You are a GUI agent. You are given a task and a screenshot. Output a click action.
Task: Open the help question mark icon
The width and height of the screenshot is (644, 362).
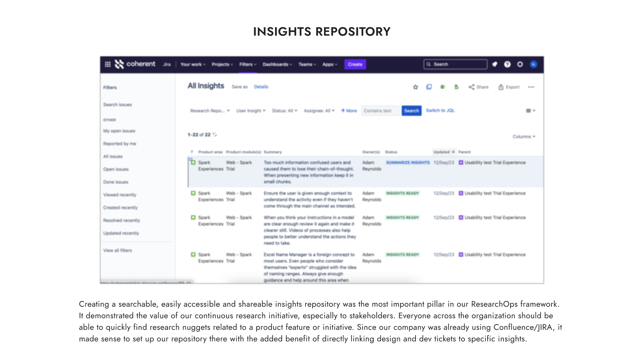[x=507, y=64]
